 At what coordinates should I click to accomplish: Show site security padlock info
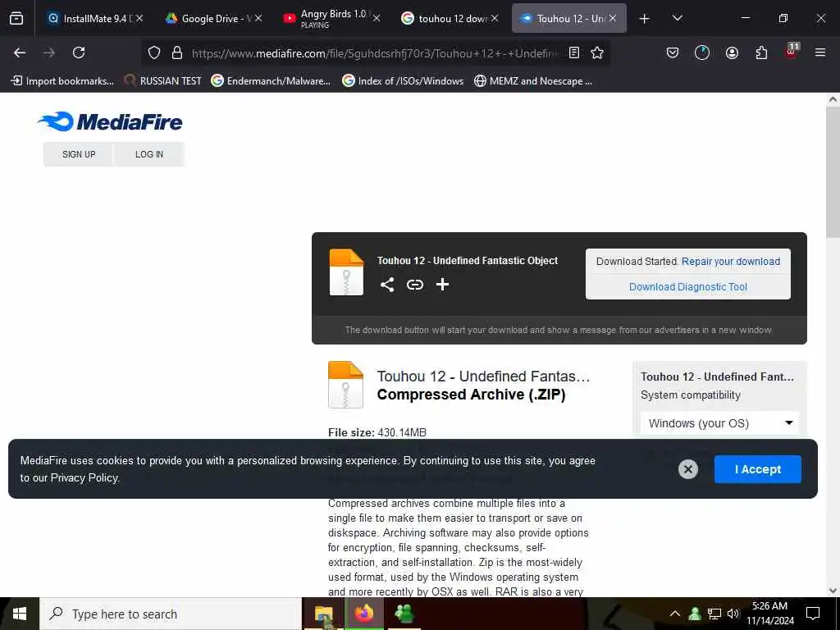click(x=177, y=52)
